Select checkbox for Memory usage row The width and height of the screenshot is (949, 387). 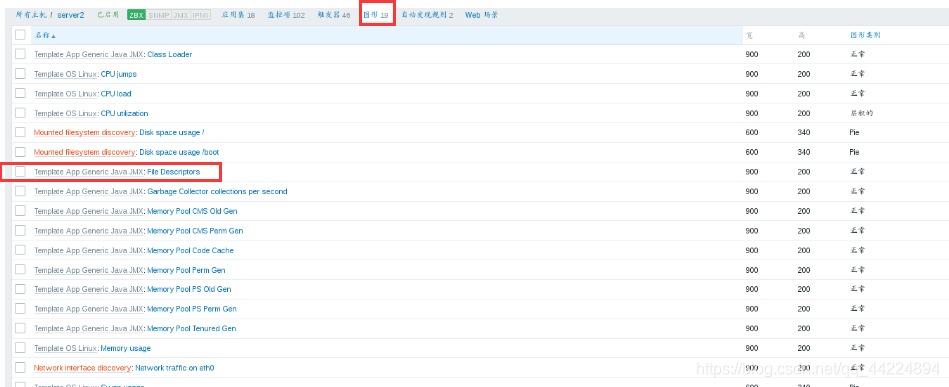21,348
